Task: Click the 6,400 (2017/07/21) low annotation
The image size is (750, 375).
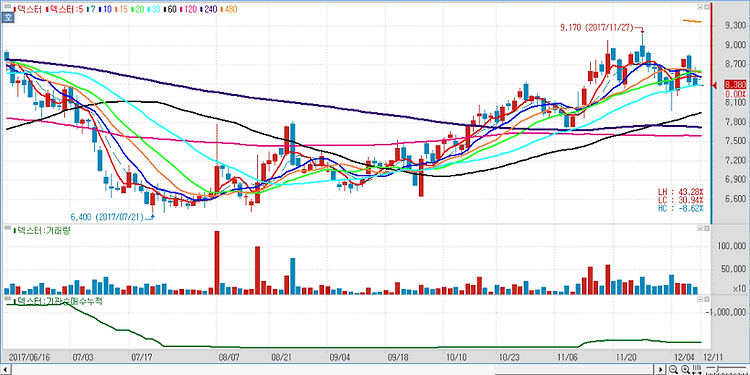Action: tap(107, 216)
